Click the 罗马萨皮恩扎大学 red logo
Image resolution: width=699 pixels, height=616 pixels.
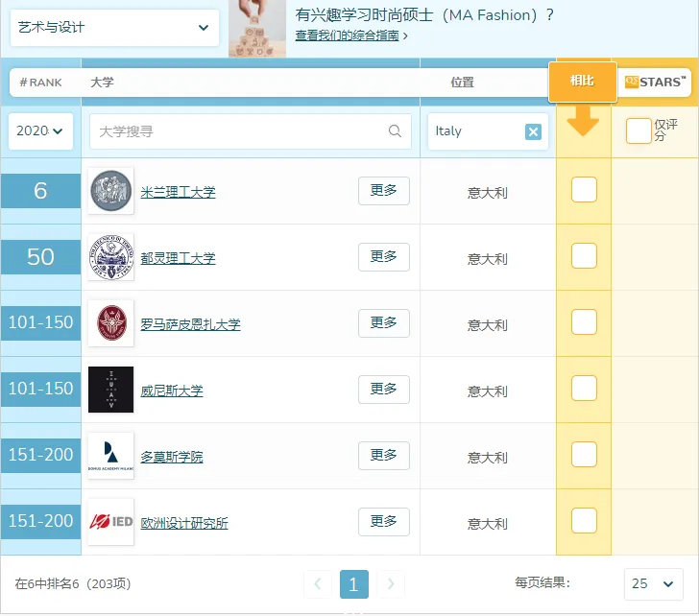(111, 323)
